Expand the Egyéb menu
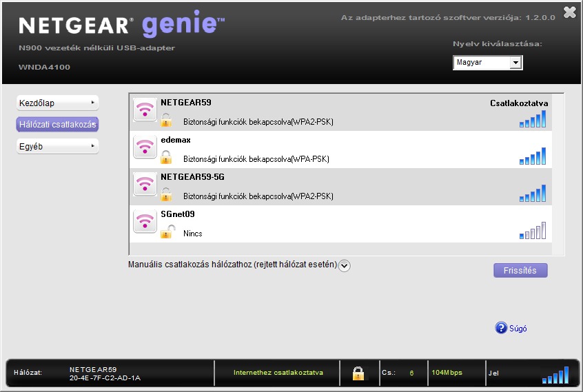 tap(57, 146)
